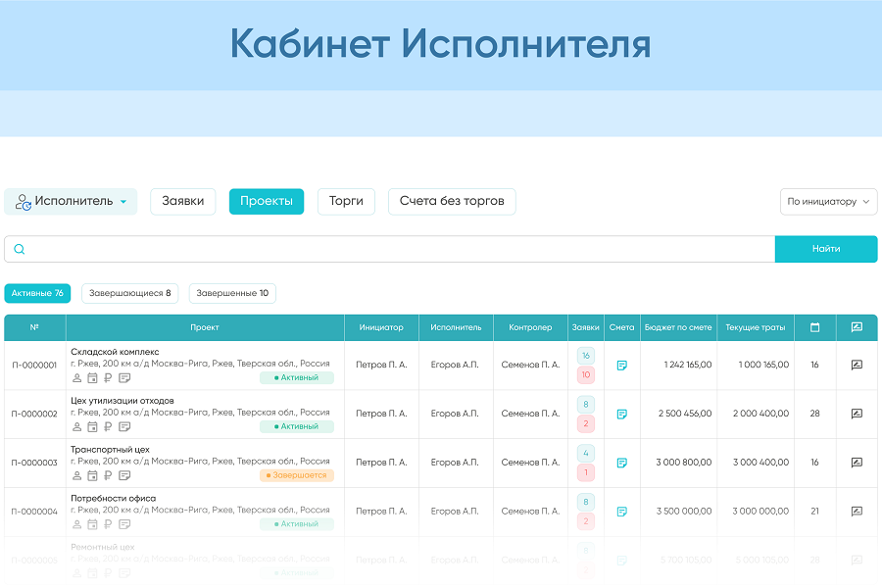This screenshot has width=882, height=588.
Task: Click into the project search field
Action: (392, 249)
